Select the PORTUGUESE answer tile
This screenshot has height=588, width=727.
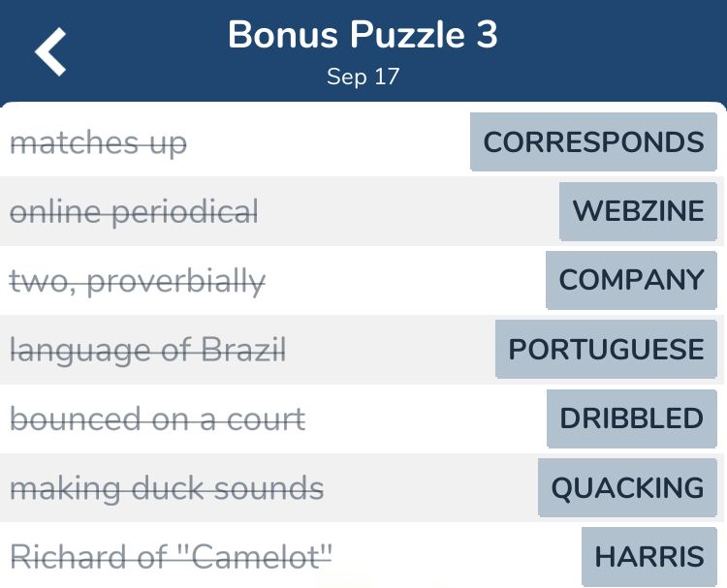pos(606,350)
